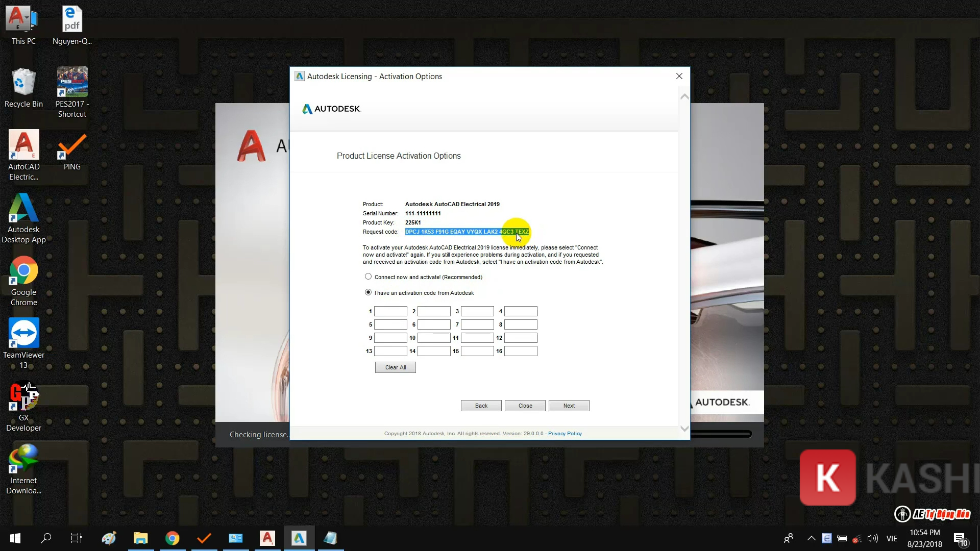
Task: Go Back in the activation dialog
Action: pyautogui.click(x=481, y=406)
